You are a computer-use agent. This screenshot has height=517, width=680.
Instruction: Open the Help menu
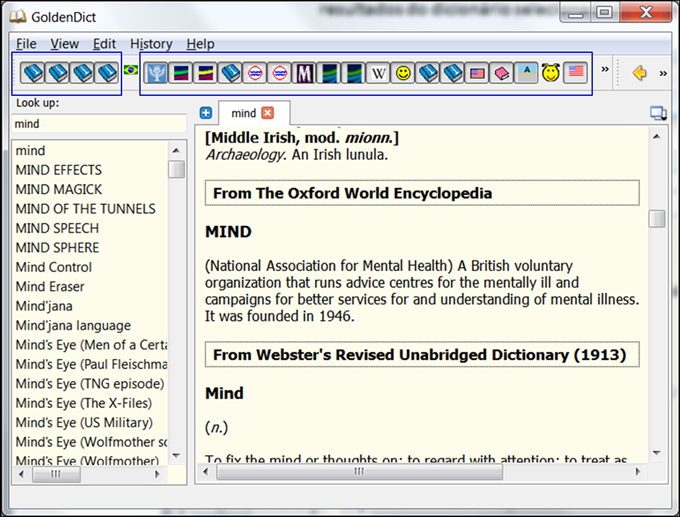click(200, 44)
